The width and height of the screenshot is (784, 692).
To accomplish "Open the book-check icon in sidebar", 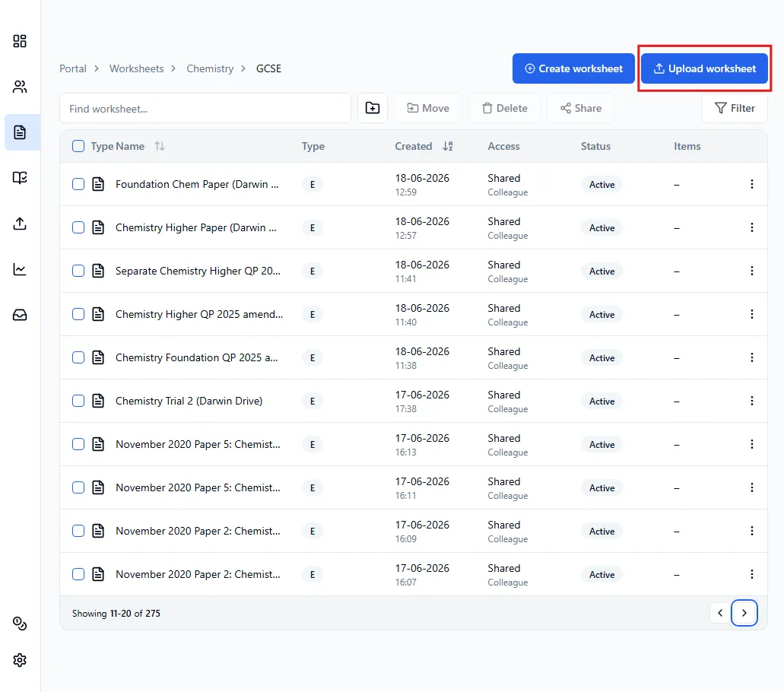I will [20, 177].
